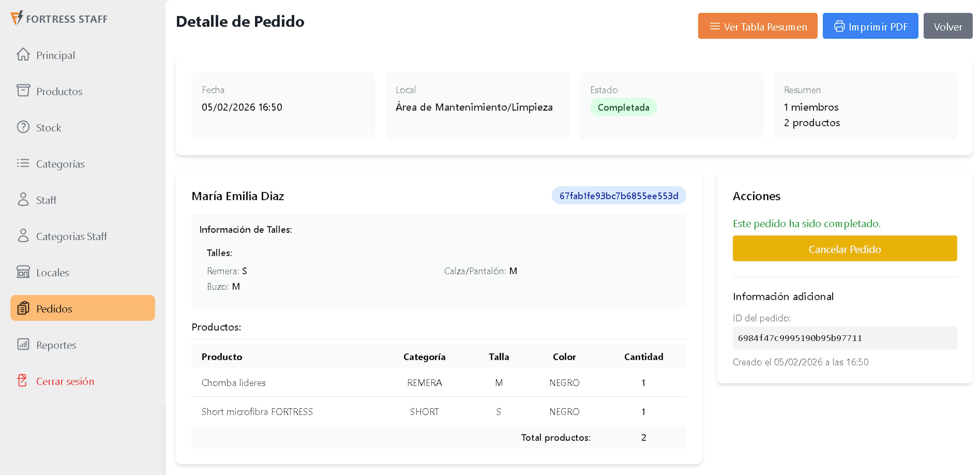The image size is (980, 475).
Task: Click the logout icon beside Cerrar sesión
Action: (x=22, y=381)
